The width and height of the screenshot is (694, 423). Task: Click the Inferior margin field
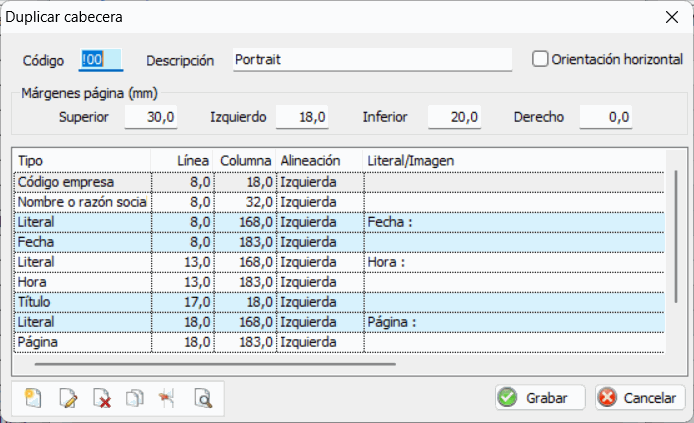454,117
